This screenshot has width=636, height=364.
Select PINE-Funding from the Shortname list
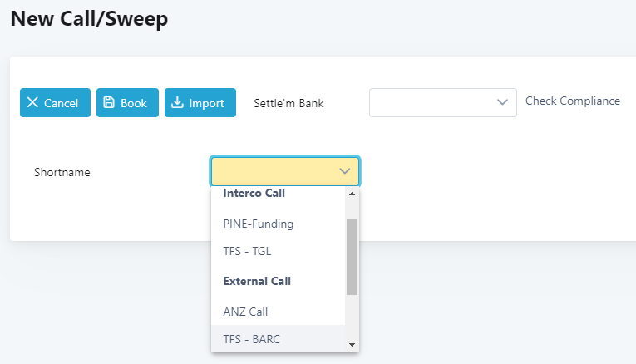point(259,224)
